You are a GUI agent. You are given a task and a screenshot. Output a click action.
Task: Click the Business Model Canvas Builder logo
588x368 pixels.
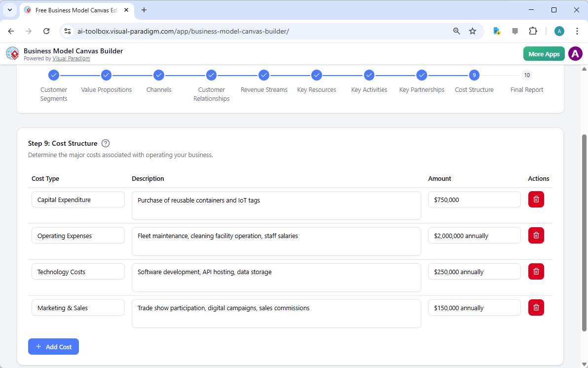click(x=12, y=53)
